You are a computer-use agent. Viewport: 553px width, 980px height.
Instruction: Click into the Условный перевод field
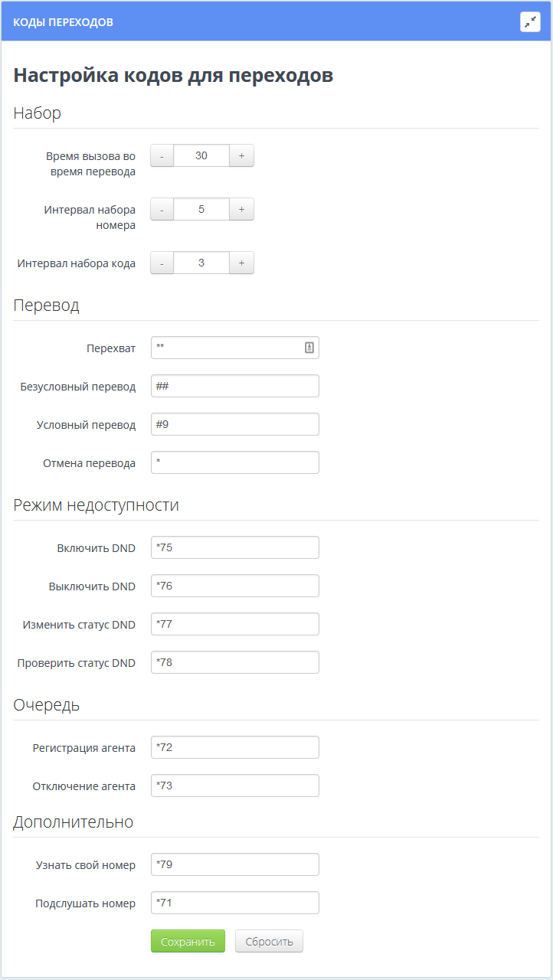(234, 424)
